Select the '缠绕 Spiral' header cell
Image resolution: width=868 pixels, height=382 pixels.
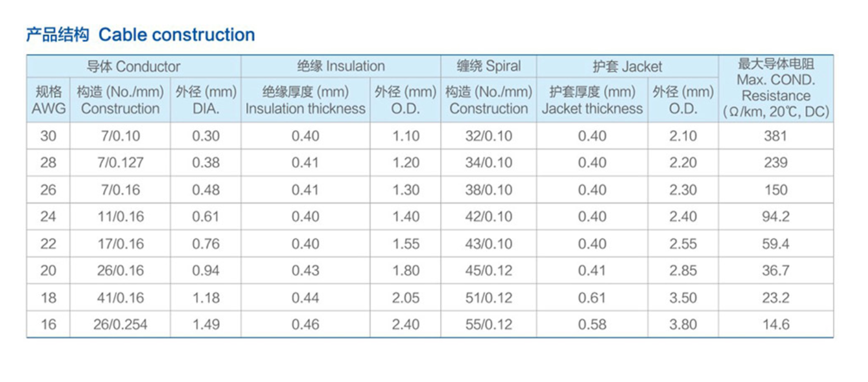click(488, 67)
